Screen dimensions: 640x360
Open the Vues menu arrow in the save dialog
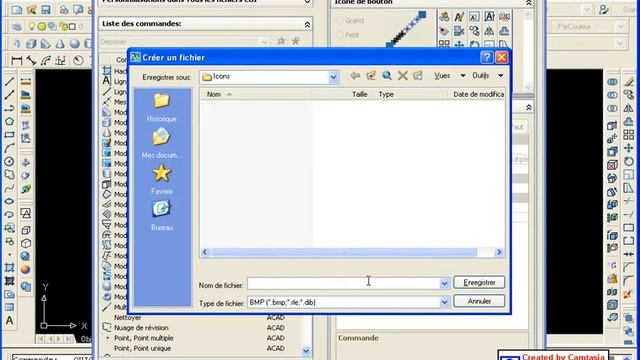[x=463, y=76]
